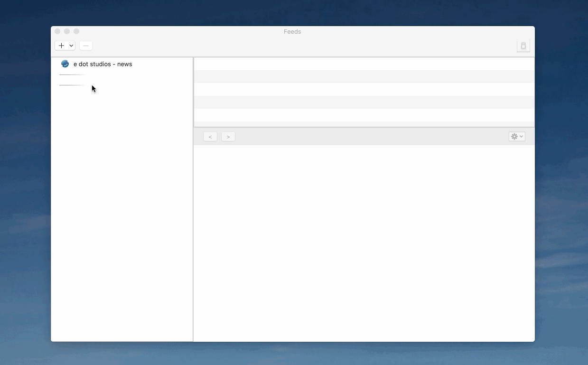The height and width of the screenshot is (365, 588).
Task: Select the "e dot studios - news" feed
Action: [x=122, y=64]
